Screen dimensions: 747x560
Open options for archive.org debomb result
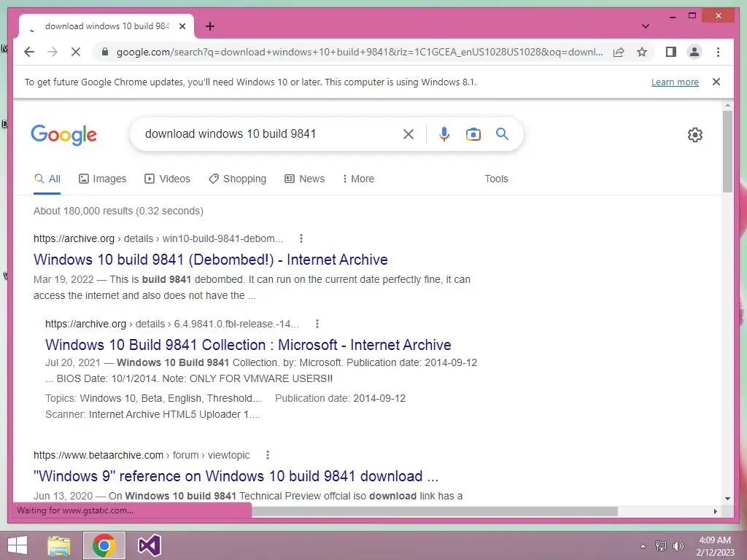pos(301,238)
